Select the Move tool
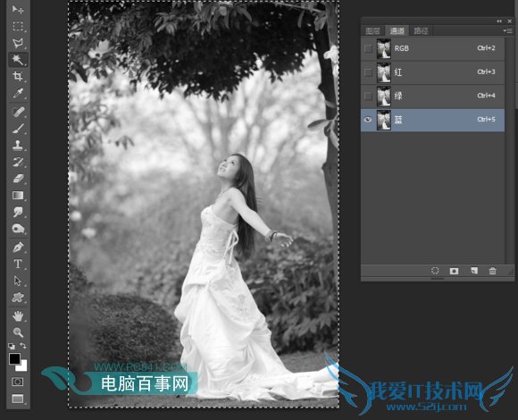Image resolution: width=518 pixels, height=420 pixels. (18, 9)
